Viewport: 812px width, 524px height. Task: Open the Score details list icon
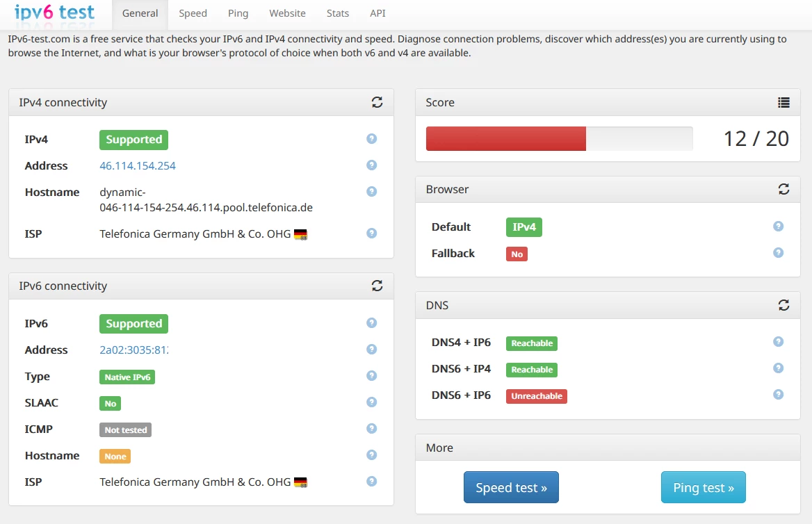click(783, 103)
